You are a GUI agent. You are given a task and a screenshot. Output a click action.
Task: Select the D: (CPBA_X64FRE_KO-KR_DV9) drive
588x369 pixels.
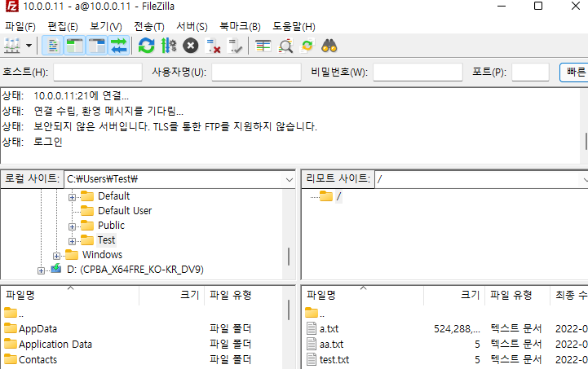[135, 270]
